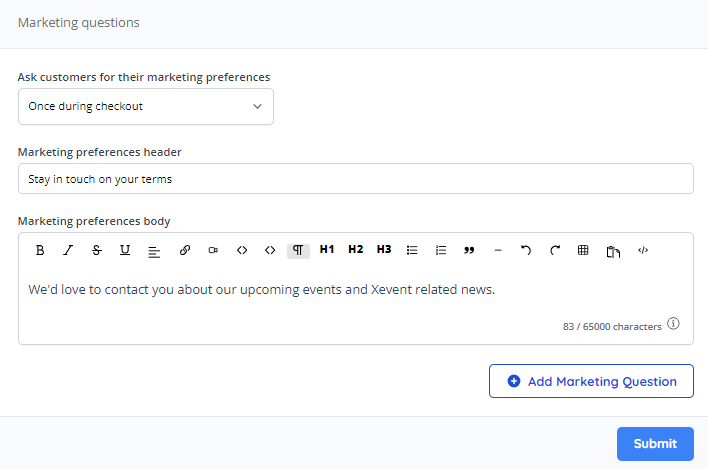Undo the last edit
The width and height of the screenshot is (708, 469).
(526, 250)
